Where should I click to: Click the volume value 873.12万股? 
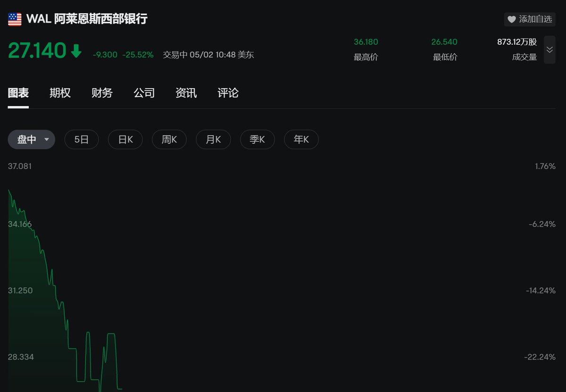click(x=517, y=42)
